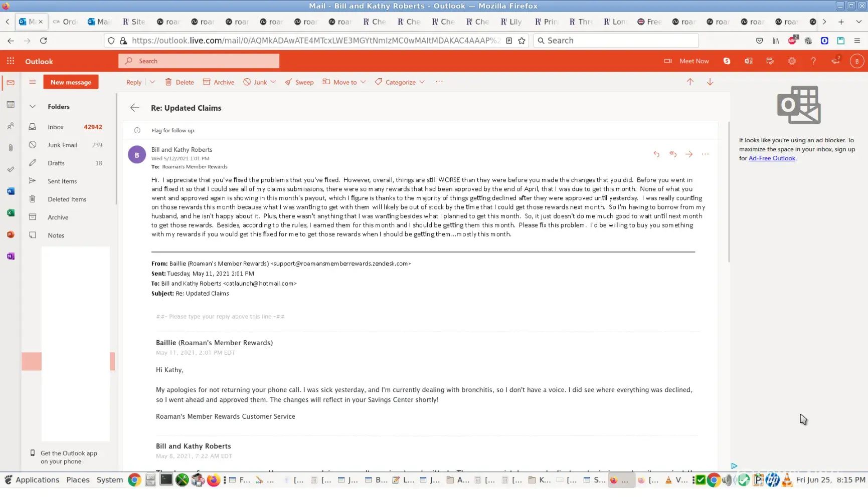Collapse the Folders list

33,107
